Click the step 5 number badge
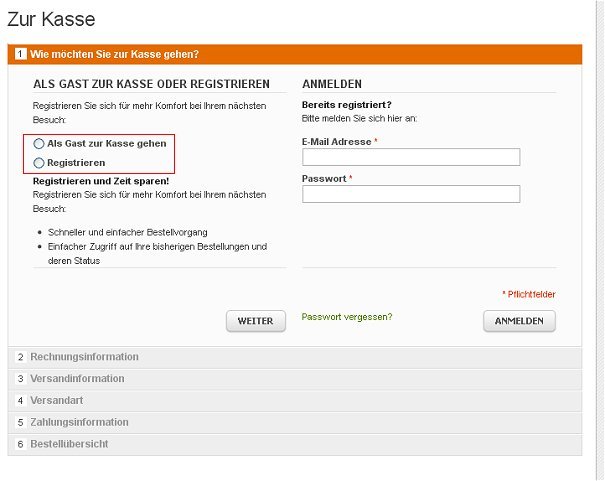This screenshot has width=605, height=481. (20, 422)
